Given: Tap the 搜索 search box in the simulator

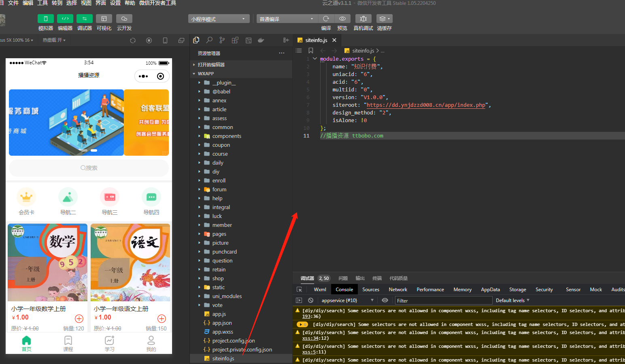Looking at the screenshot, I should coord(89,168).
